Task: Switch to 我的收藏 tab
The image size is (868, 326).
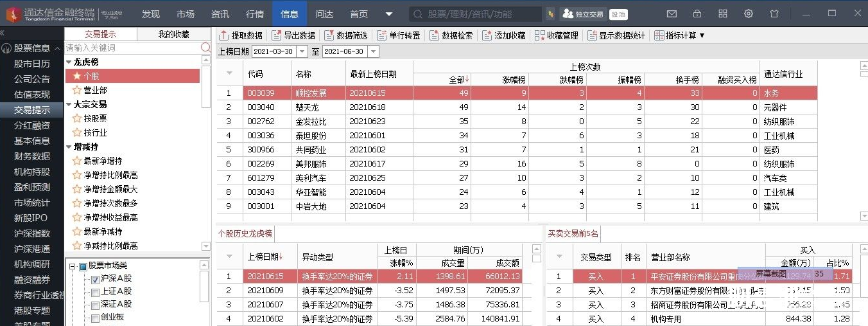Action: pyautogui.click(x=173, y=35)
